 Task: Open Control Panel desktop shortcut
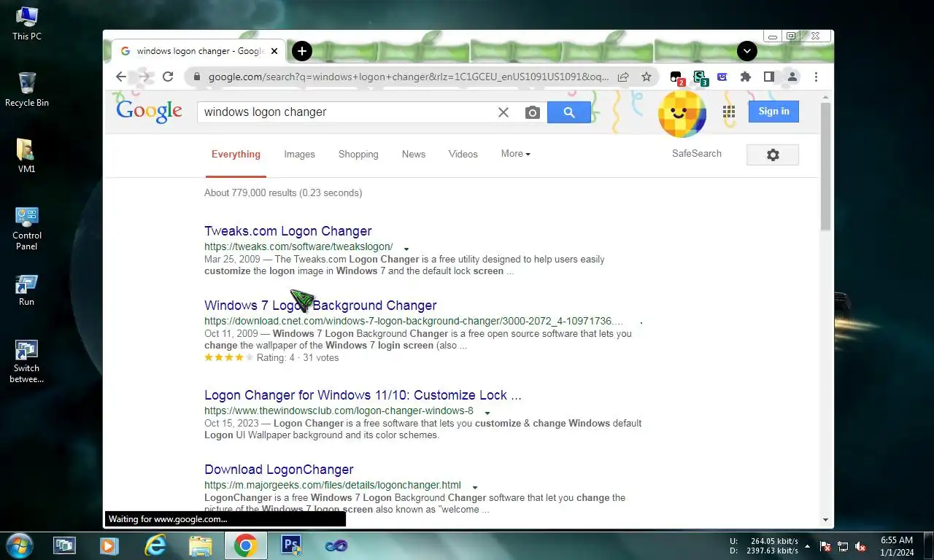click(x=27, y=227)
